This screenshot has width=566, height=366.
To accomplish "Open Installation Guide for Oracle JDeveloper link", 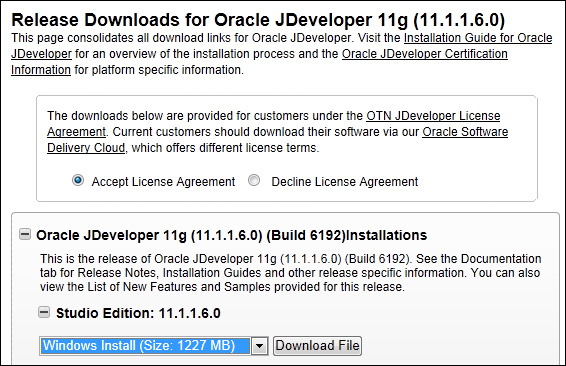I will point(478,38).
